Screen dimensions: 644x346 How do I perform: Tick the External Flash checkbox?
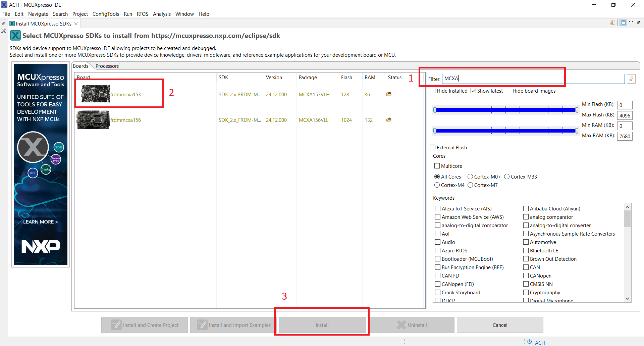coord(433,148)
